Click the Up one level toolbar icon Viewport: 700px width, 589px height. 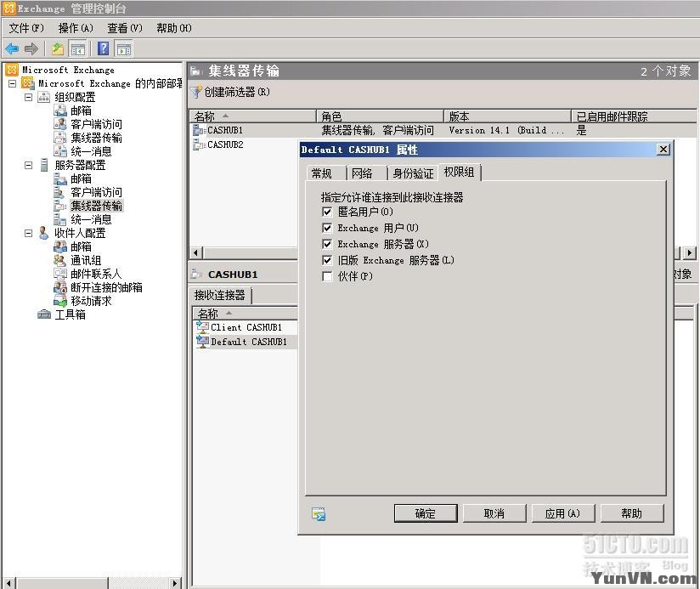(58, 48)
